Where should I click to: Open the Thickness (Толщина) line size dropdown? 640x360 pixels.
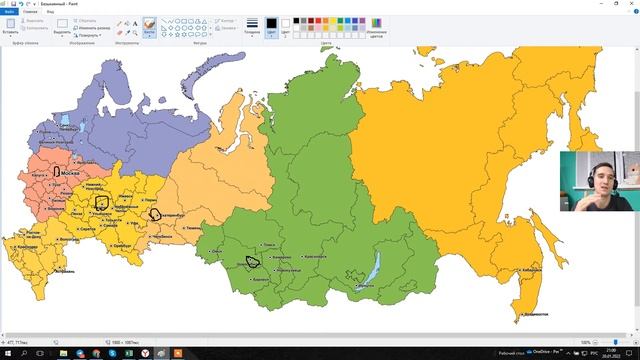[x=252, y=28]
